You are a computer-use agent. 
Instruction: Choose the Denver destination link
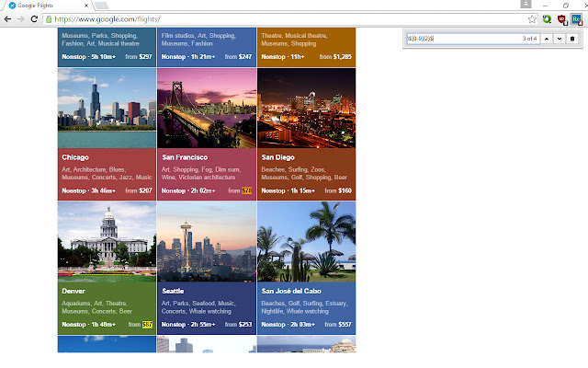pyautogui.click(x=73, y=292)
